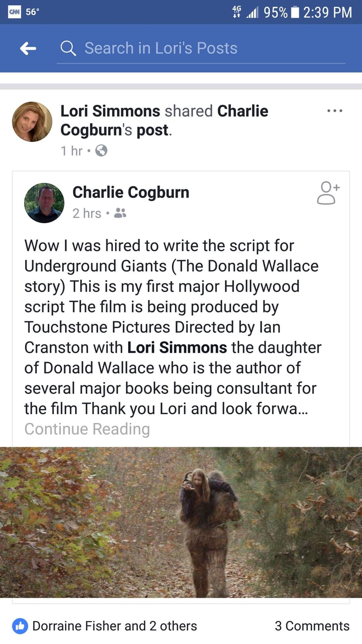Tap the public globe privacy icon
This screenshot has height=644, width=362.
click(101, 151)
